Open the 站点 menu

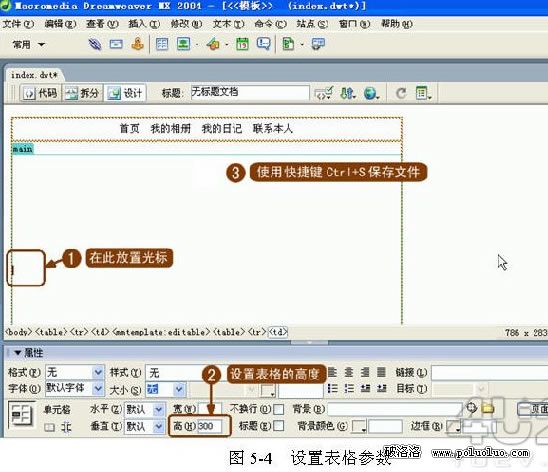(312, 24)
